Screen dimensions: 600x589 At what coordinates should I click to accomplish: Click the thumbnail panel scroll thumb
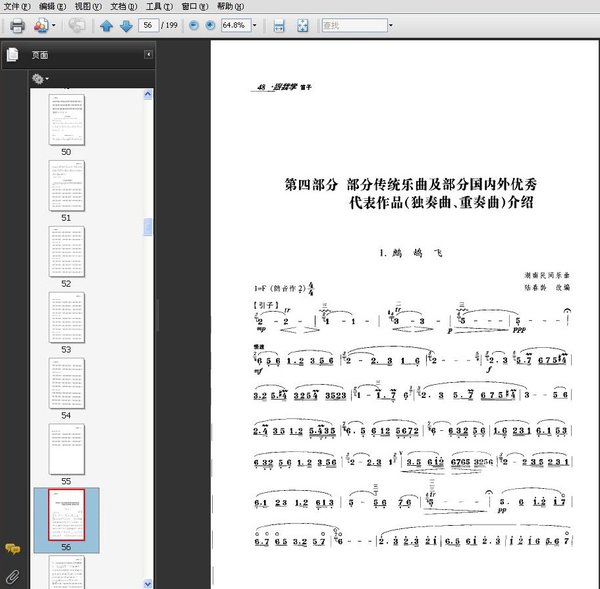pos(148,227)
